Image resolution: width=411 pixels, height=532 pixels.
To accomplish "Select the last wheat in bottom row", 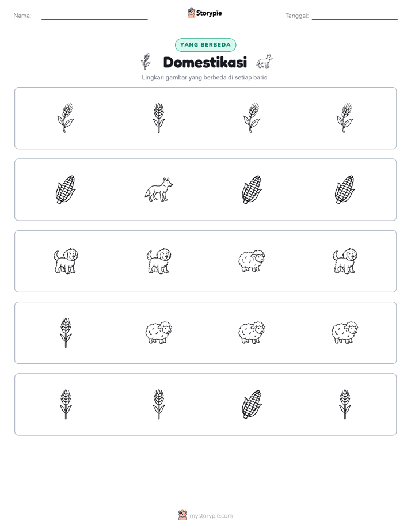I will pos(345,404).
